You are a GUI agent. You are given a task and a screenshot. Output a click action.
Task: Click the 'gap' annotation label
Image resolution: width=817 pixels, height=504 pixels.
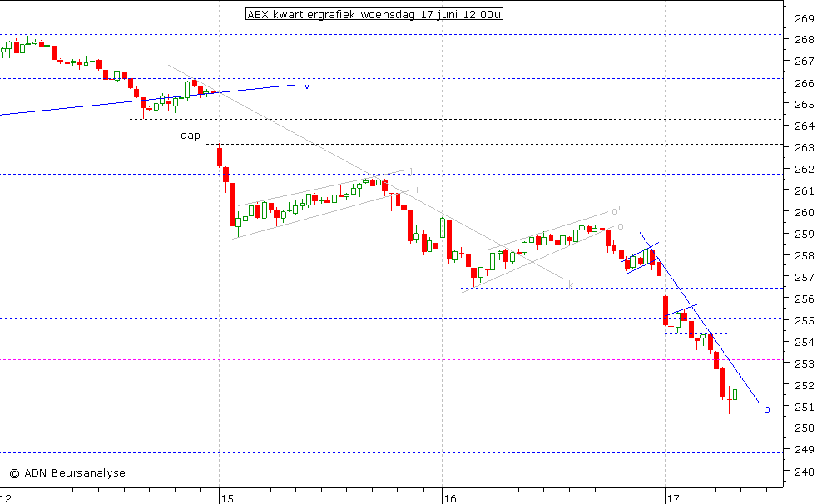click(x=191, y=136)
